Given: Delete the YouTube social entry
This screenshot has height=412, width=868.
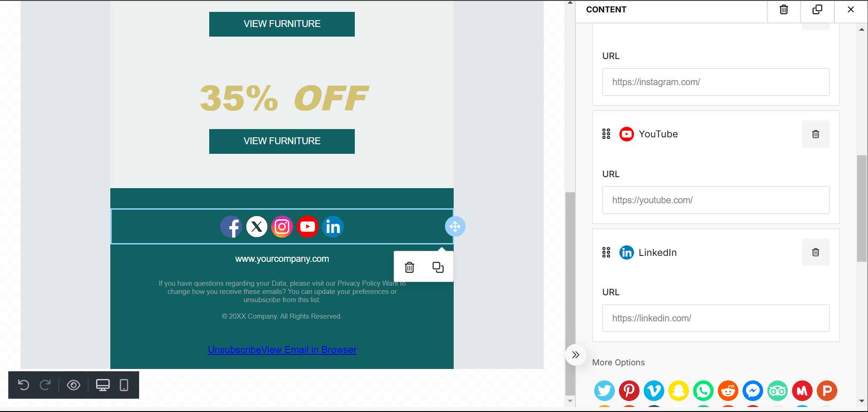Looking at the screenshot, I should click(x=815, y=134).
